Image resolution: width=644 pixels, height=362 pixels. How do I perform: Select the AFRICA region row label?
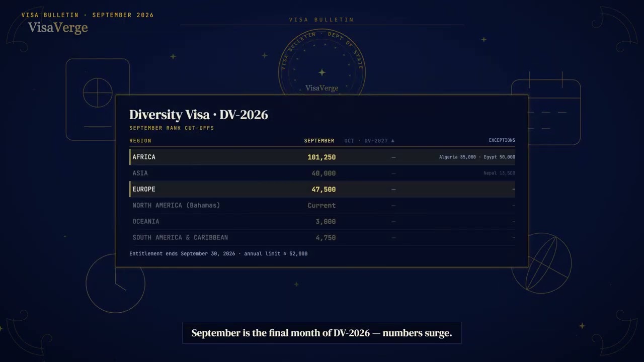coord(144,157)
